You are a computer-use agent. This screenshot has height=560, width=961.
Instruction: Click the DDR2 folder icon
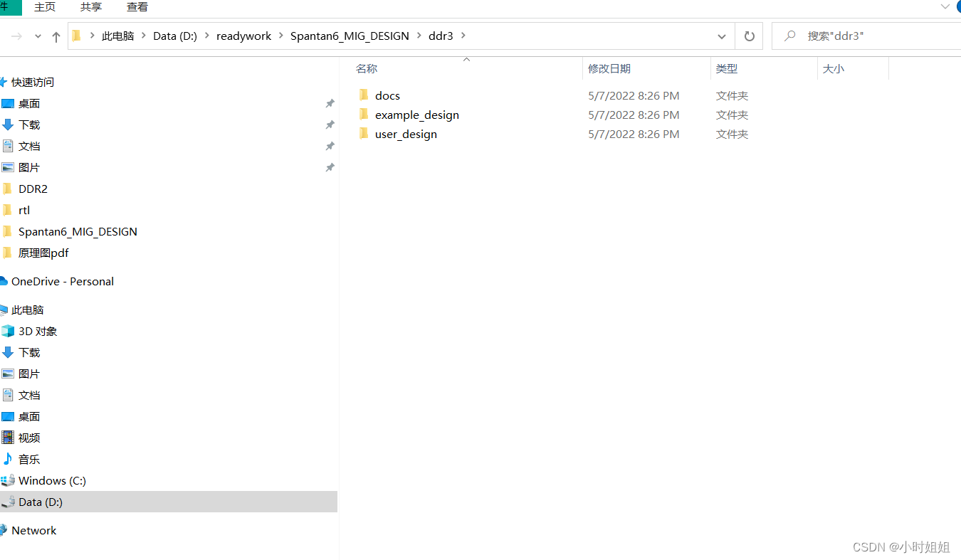pyautogui.click(x=8, y=189)
